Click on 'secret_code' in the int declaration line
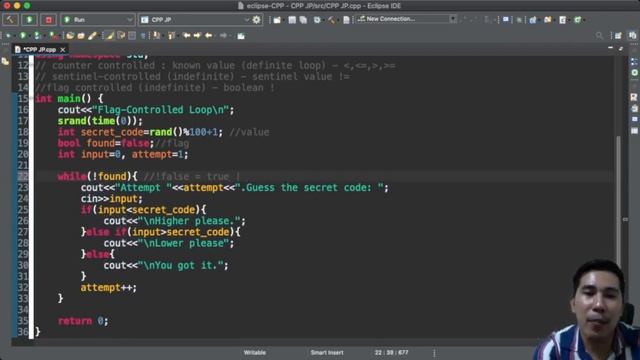 pos(112,132)
